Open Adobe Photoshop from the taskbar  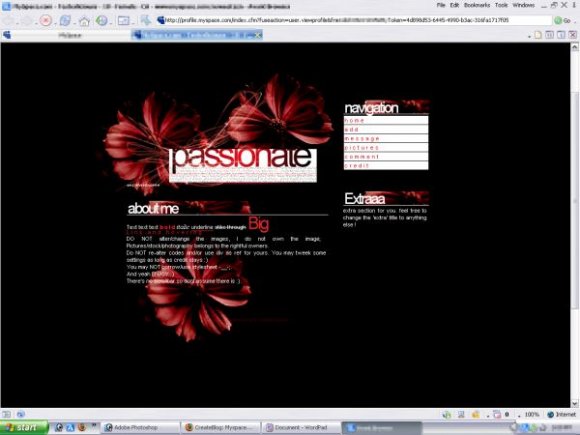141,428
